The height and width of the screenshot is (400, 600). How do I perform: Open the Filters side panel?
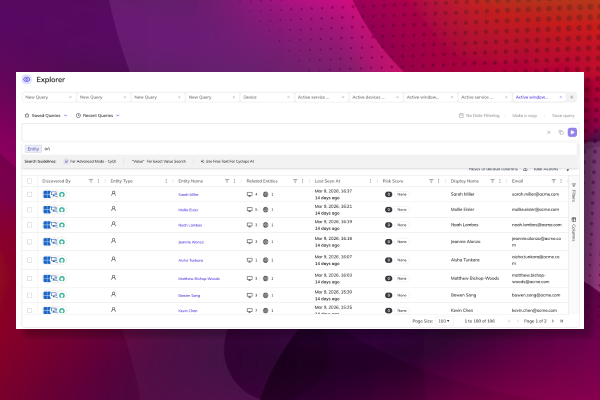click(574, 193)
